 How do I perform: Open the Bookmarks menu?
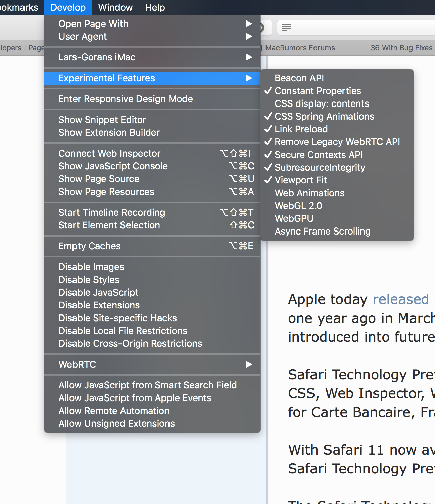click(x=19, y=7)
